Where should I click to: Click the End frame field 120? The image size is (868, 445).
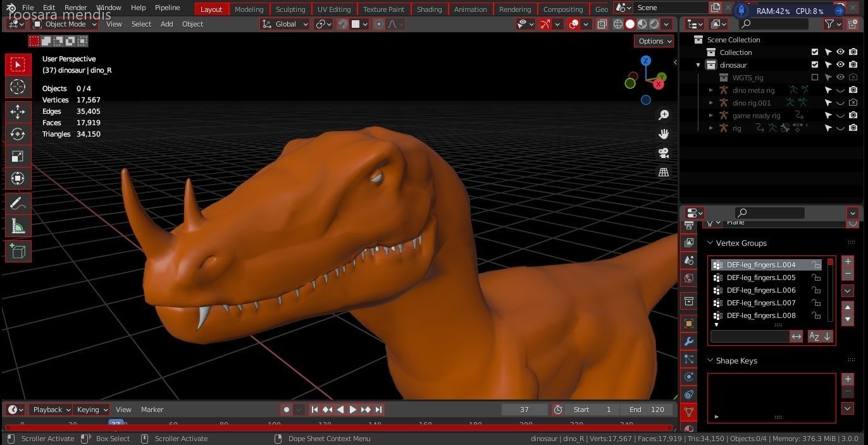point(647,410)
